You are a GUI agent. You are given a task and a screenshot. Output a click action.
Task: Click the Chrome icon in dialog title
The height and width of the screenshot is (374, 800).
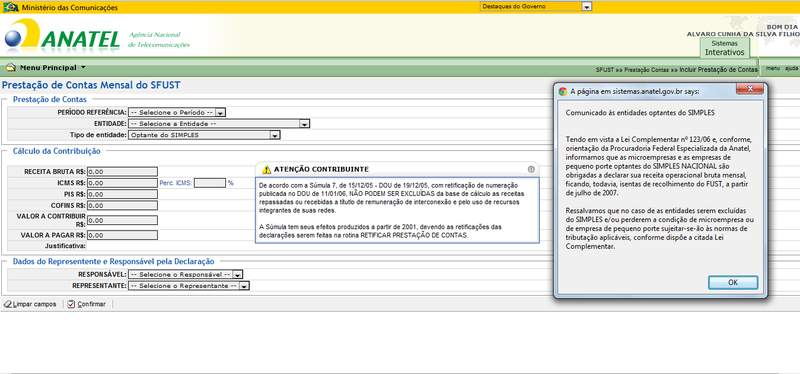pos(563,92)
